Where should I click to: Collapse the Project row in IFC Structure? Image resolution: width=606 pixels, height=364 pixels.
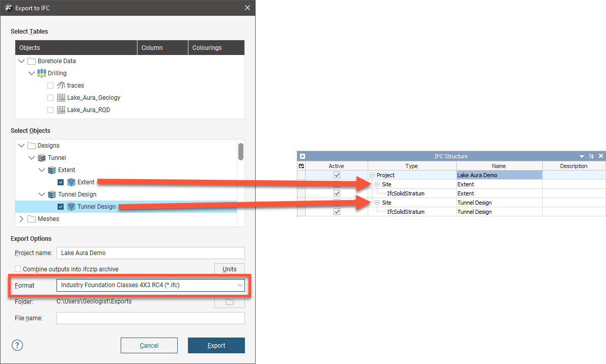[372, 175]
